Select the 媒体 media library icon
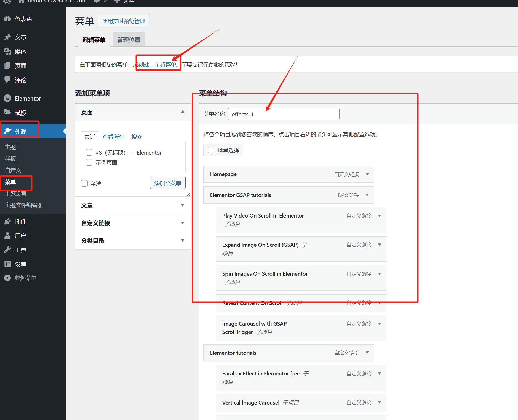Screen dimensions: 518x420 pos(7,52)
